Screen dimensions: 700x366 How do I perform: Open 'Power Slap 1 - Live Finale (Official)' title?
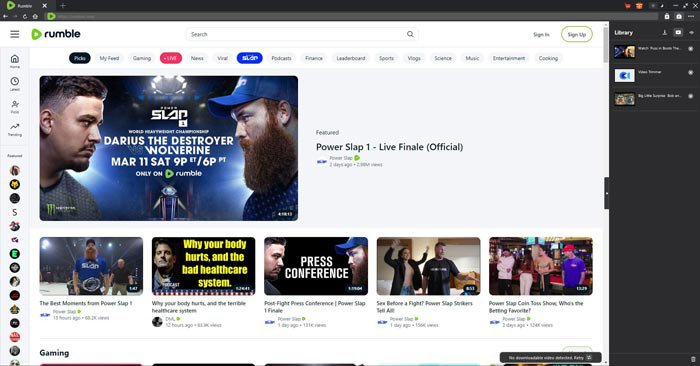click(389, 147)
